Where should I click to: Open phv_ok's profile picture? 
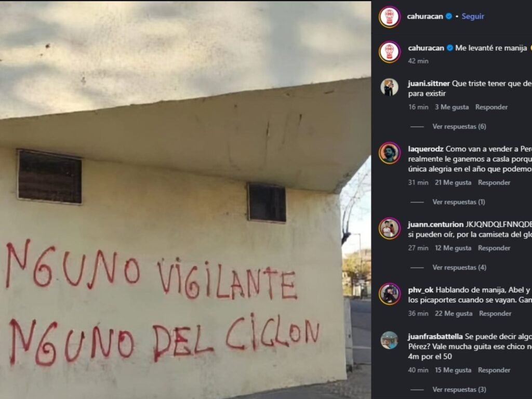coord(390,294)
